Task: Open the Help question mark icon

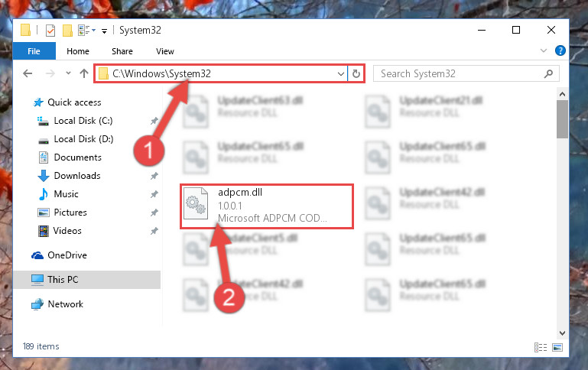Action: (560, 50)
